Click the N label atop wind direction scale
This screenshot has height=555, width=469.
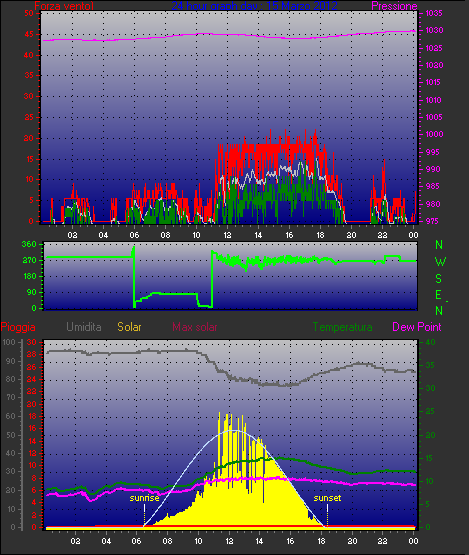pos(439,245)
